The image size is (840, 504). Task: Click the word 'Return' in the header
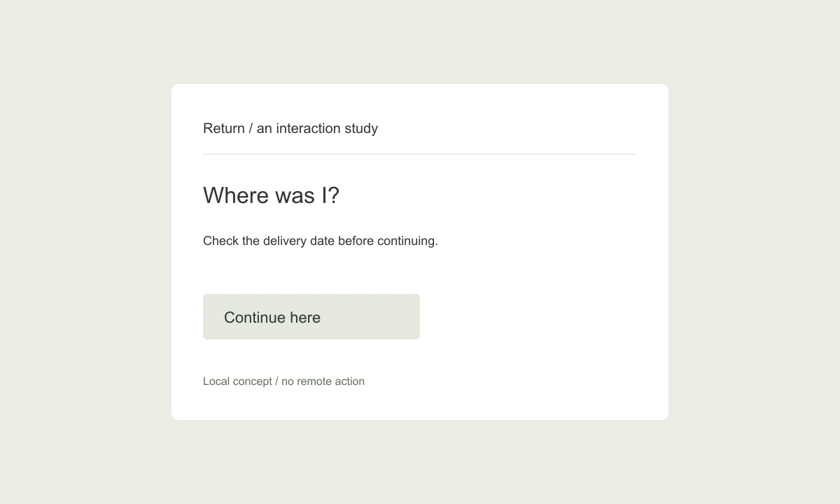point(224,128)
